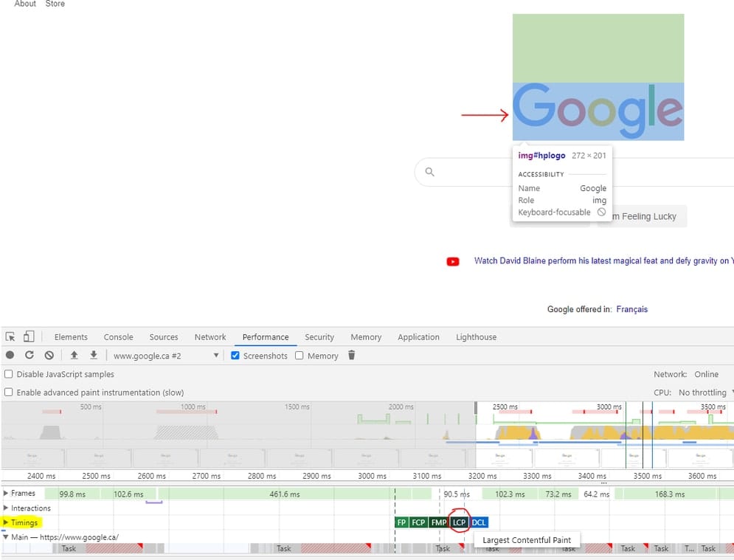Screen dimensions: 734x560
Task: Expand the Interactions track
Action: click(6, 508)
